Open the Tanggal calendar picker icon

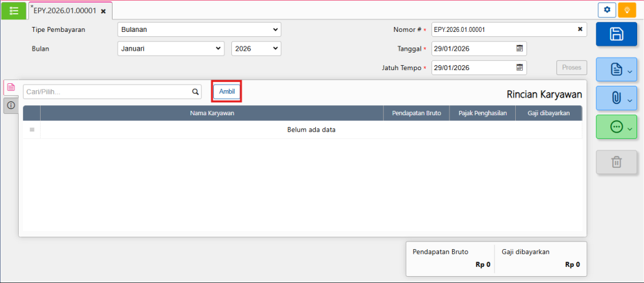point(520,49)
